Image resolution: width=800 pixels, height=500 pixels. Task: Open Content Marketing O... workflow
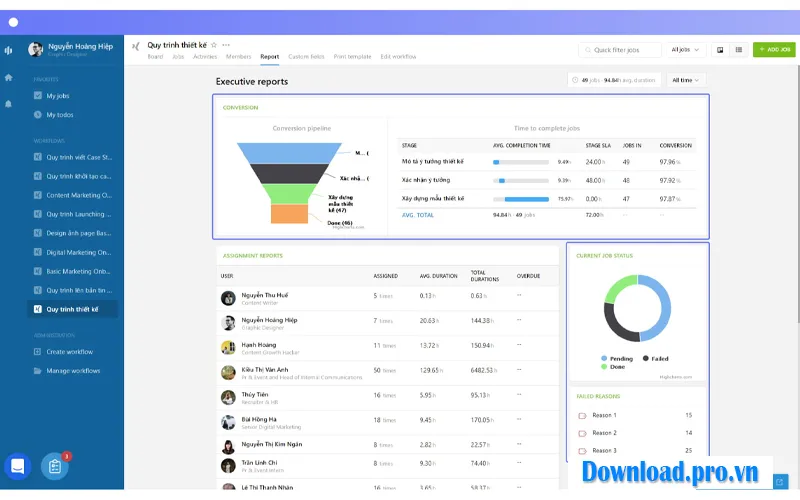click(72, 195)
